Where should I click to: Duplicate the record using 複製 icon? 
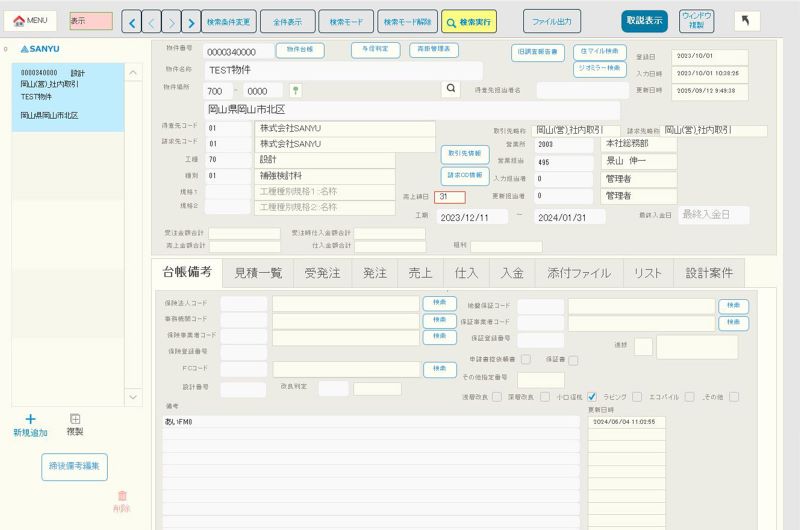[75, 425]
